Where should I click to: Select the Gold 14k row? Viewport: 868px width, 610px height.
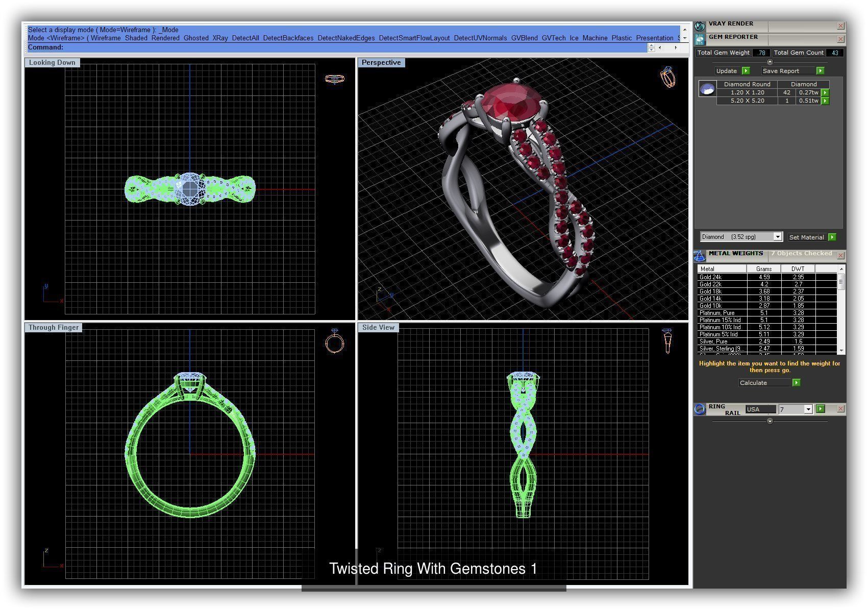coord(767,299)
